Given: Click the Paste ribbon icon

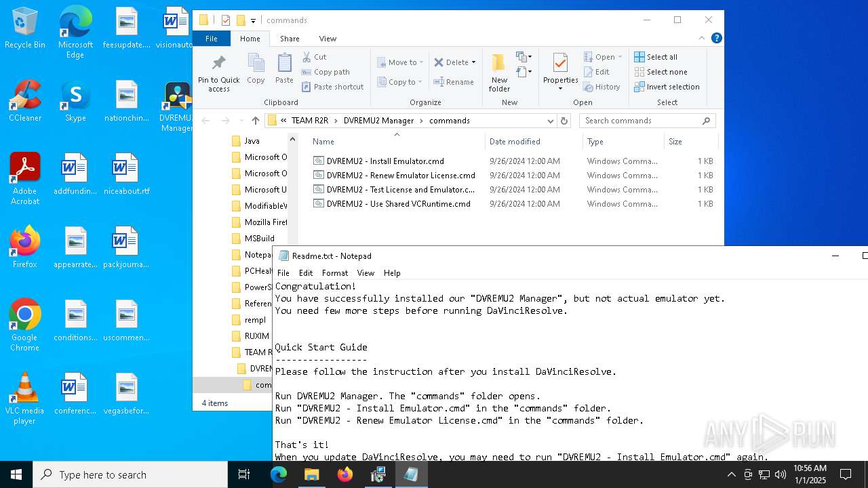Looking at the screenshot, I should point(284,69).
